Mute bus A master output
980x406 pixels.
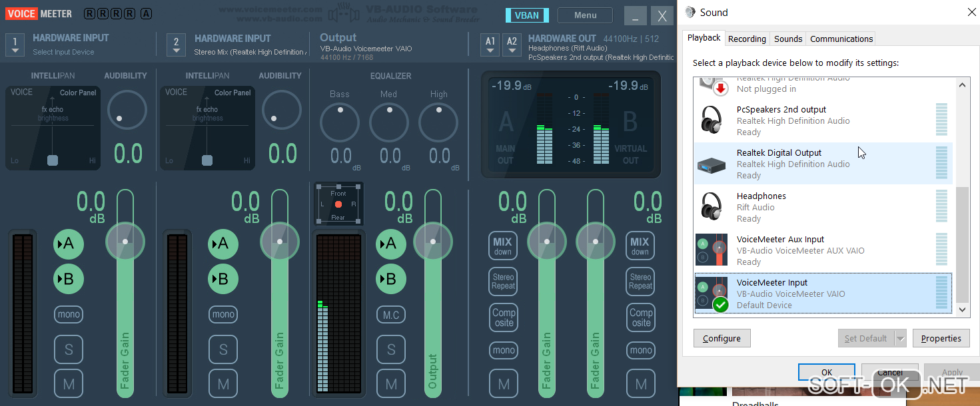point(504,384)
